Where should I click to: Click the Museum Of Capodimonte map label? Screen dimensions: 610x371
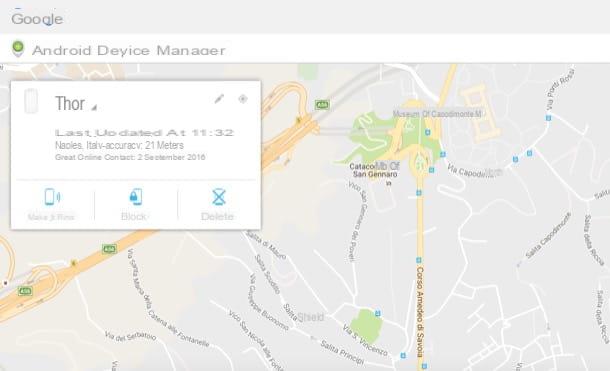pyautogui.click(x=437, y=114)
